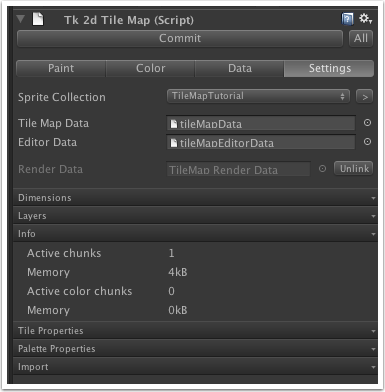The image size is (385, 392).
Task: Open the Sprite Collection TileMapTutorial dropdown
Action: pos(258,96)
